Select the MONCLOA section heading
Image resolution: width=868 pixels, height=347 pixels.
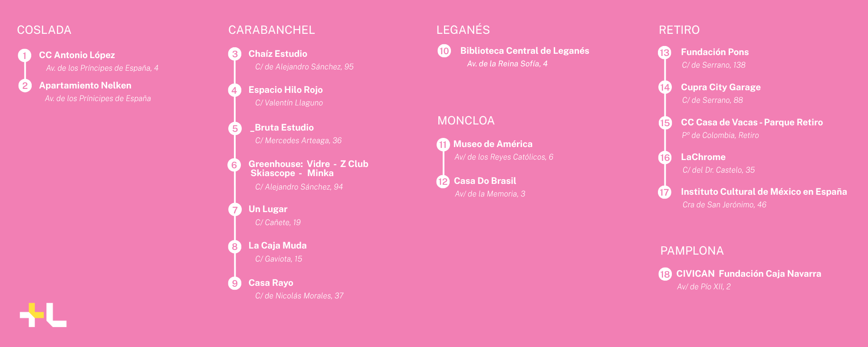point(466,121)
